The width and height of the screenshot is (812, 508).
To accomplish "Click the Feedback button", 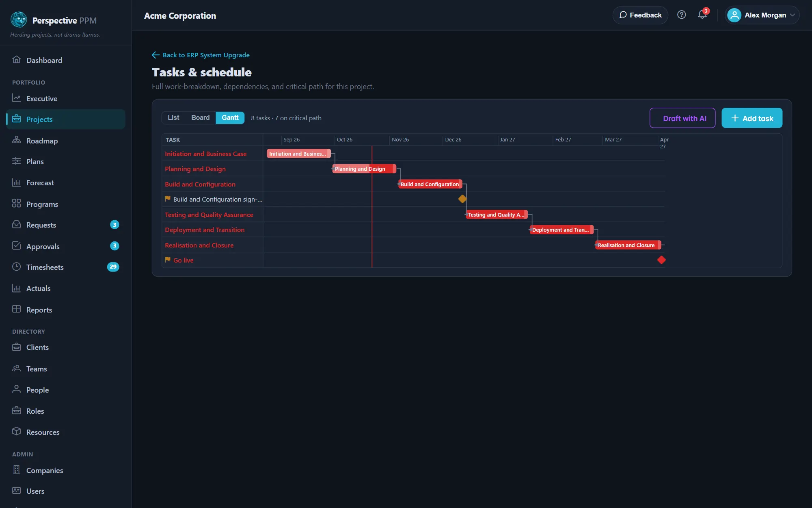I will point(640,15).
